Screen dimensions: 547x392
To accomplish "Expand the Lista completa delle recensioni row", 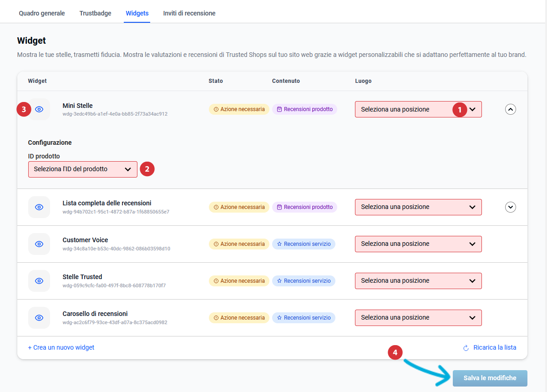I will 511,207.
